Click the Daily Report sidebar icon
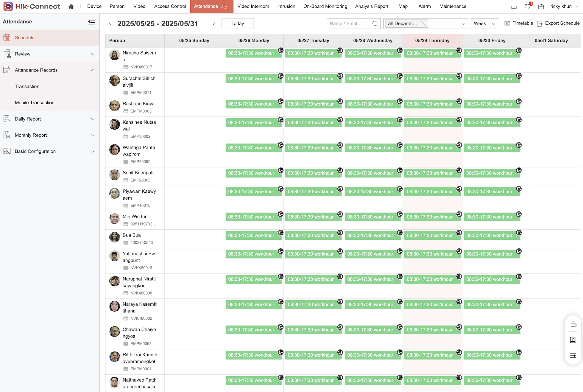This screenshot has width=583, height=392. pyautogui.click(x=7, y=119)
